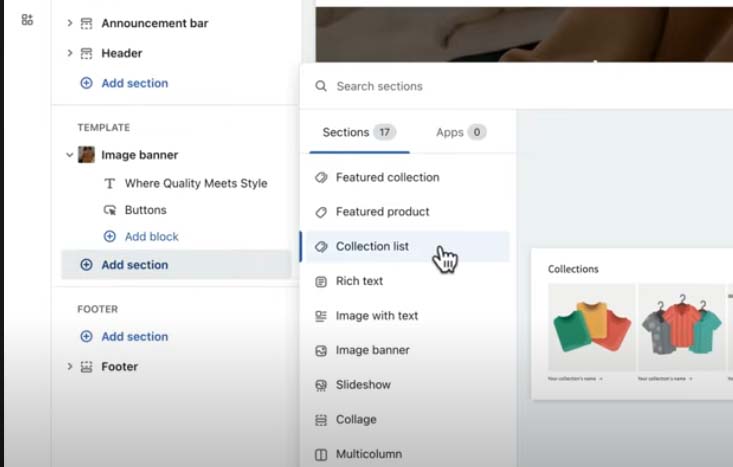Collapse the Image banner section
The height and width of the screenshot is (467, 733).
(x=70, y=155)
